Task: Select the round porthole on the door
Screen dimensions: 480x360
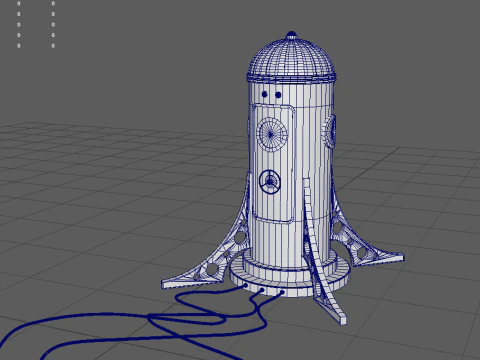Action: tap(272, 134)
